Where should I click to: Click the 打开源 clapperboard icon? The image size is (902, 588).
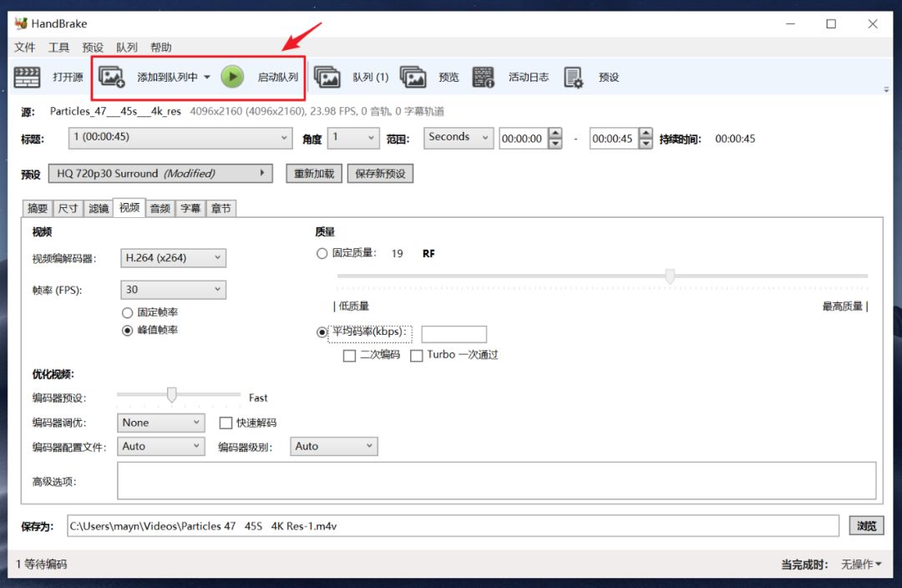tap(27, 77)
